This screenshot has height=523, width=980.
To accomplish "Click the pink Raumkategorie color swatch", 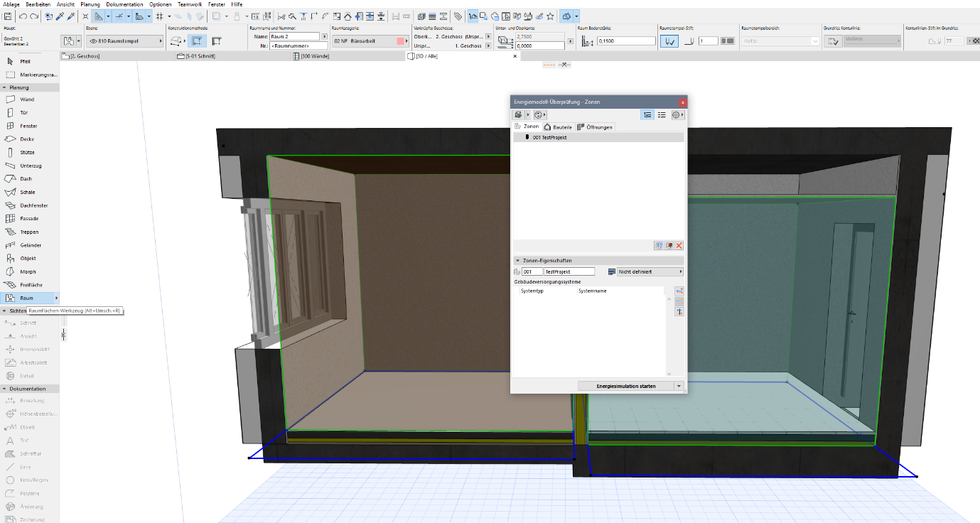I will pyautogui.click(x=400, y=41).
